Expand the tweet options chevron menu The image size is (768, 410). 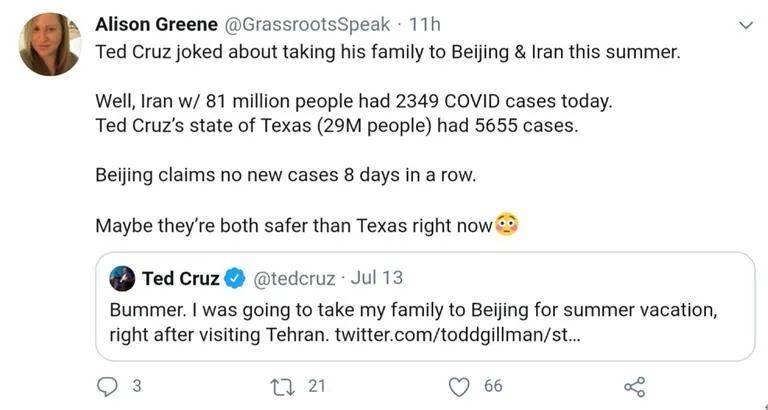point(745,24)
